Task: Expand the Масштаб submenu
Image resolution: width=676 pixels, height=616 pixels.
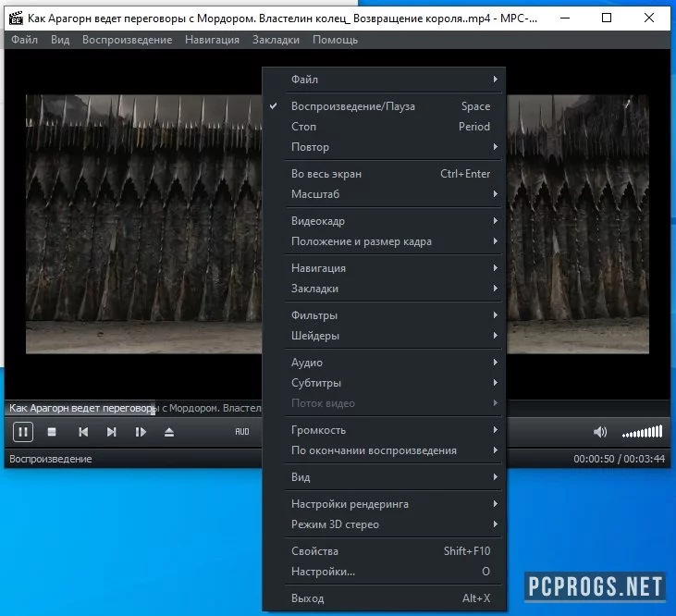Action: [384, 194]
